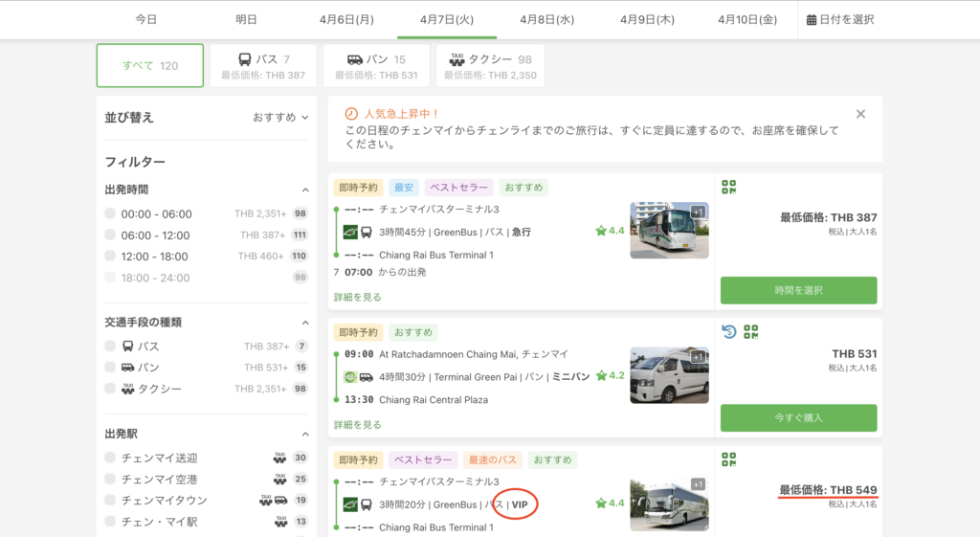Tick the バス transport type checkbox
980x537 pixels.
[110, 346]
